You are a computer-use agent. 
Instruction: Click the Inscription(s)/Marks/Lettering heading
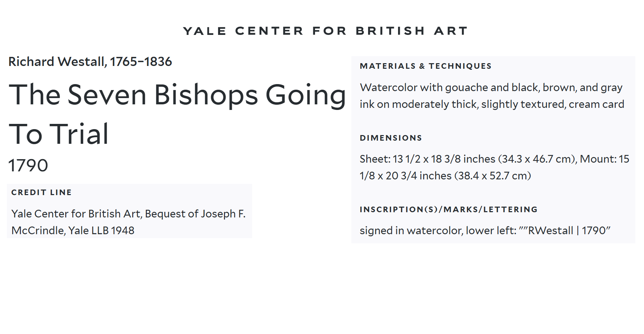click(x=449, y=209)
